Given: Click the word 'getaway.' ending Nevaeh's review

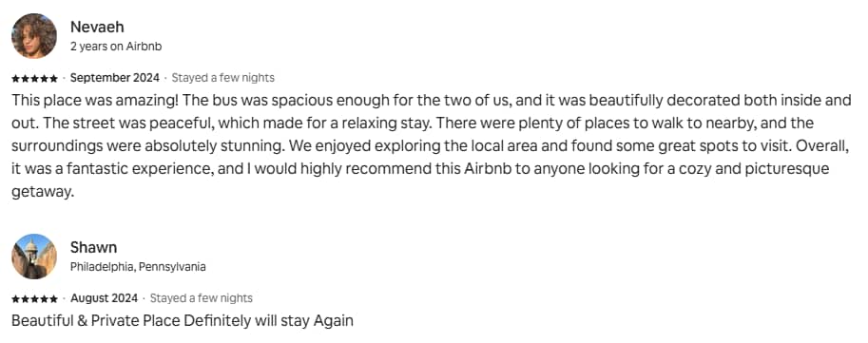Looking at the screenshot, I should point(43,191).
